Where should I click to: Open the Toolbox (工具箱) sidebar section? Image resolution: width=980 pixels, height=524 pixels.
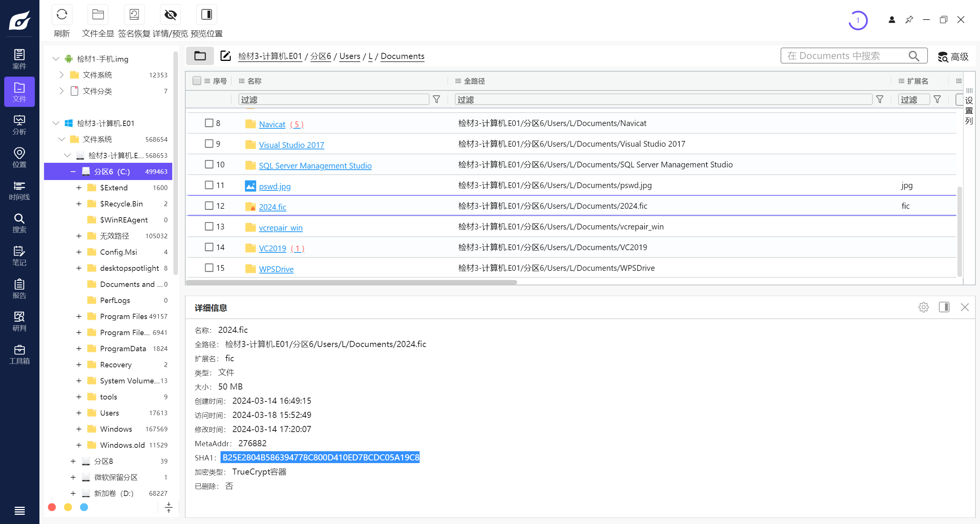click(19, 354)
